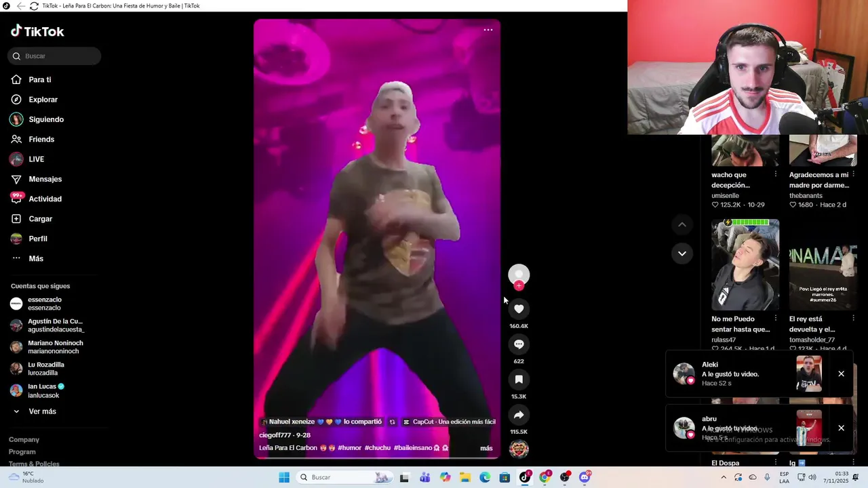The height and width of the screenshot is (488, 868).
Task: Open the Cargar upload page
Action: [x=40, y=219]
